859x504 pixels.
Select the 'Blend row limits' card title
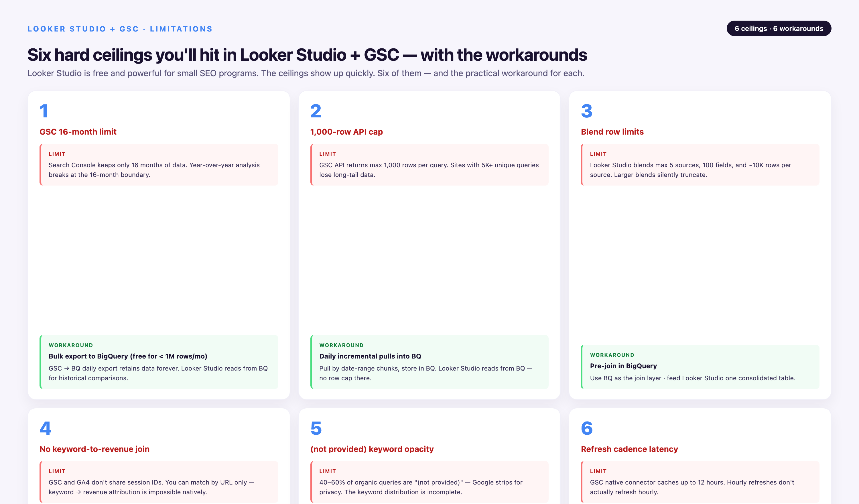point(612,132)
